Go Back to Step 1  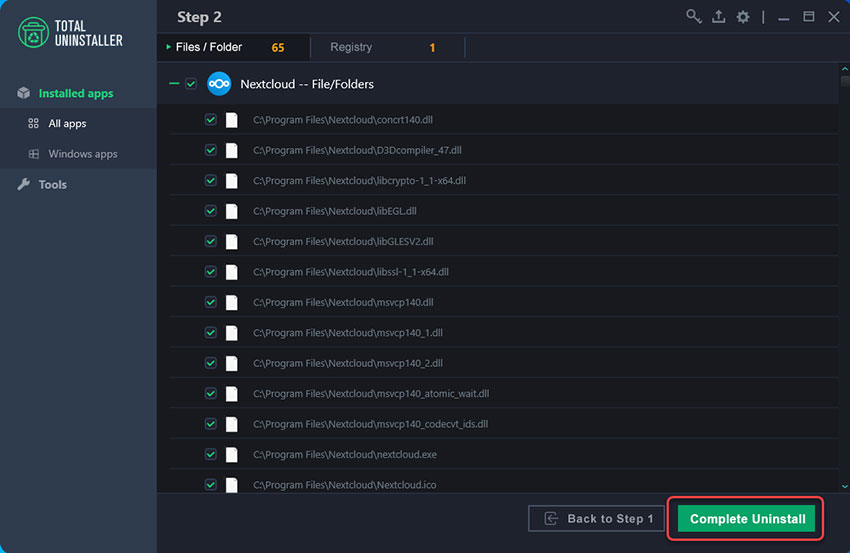(x=597, y=518)
